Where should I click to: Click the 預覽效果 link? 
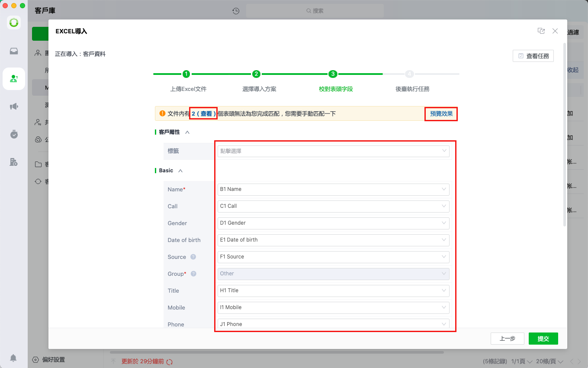441,114
